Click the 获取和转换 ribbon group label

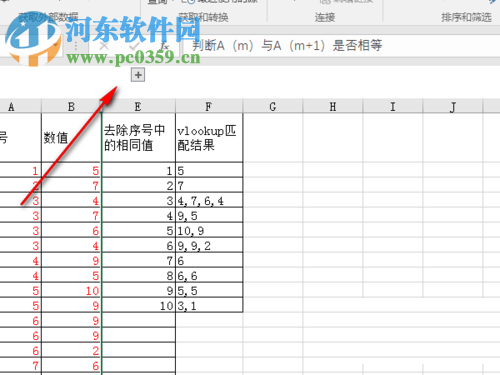point(203,17)
